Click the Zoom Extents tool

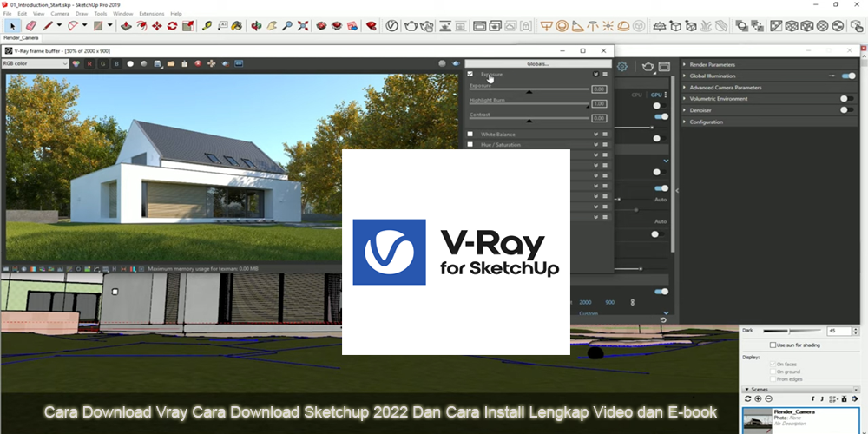(303, 25)
